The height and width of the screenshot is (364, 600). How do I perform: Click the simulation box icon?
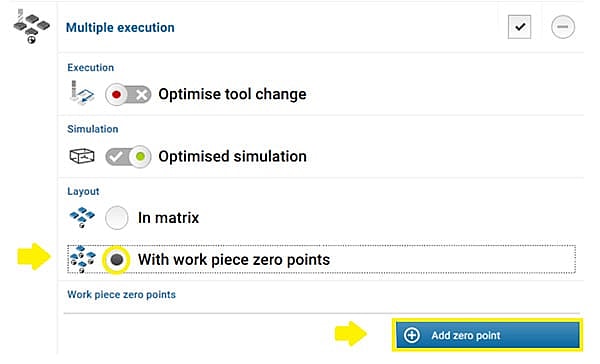pos(82,156)
